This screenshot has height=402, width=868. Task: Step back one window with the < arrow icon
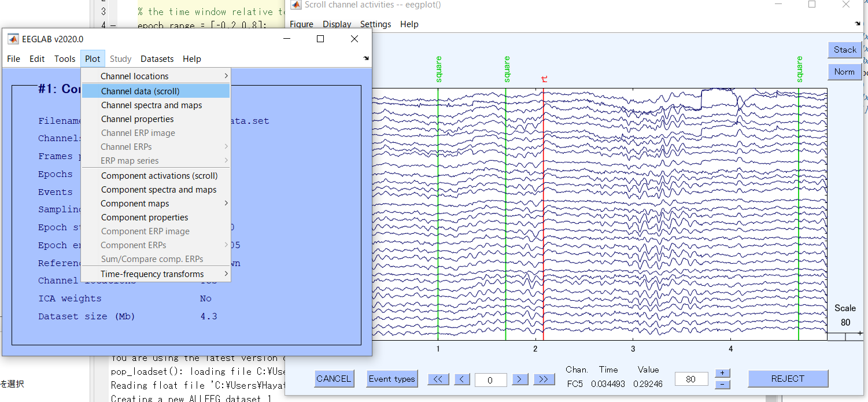pyautogui.click(x=462, y=379)
